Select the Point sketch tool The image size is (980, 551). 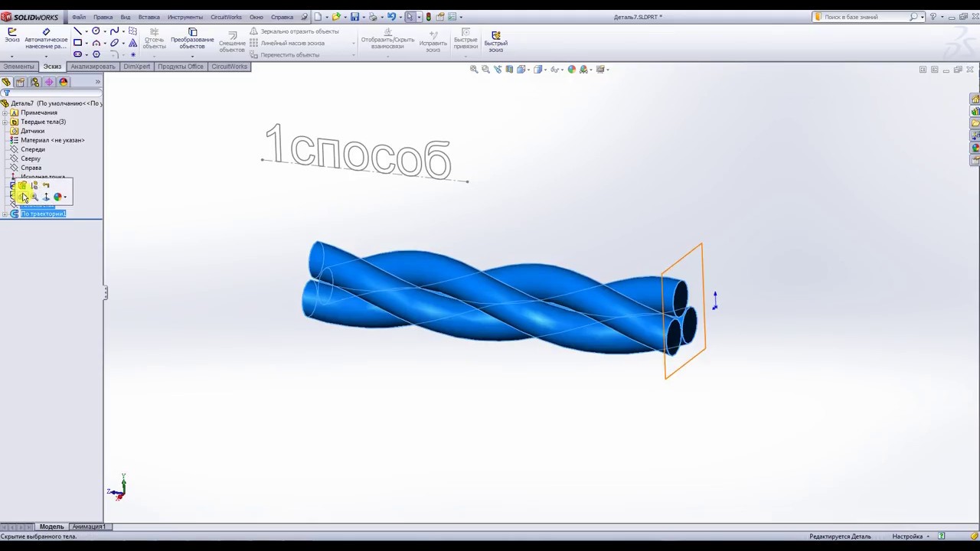(x=132, y=54)
